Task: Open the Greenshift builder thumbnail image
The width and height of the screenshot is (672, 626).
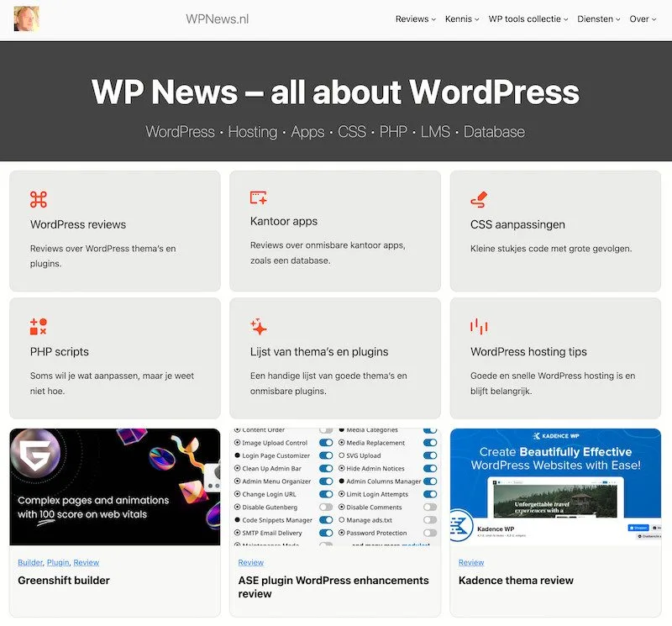Action: pos(114,487)
